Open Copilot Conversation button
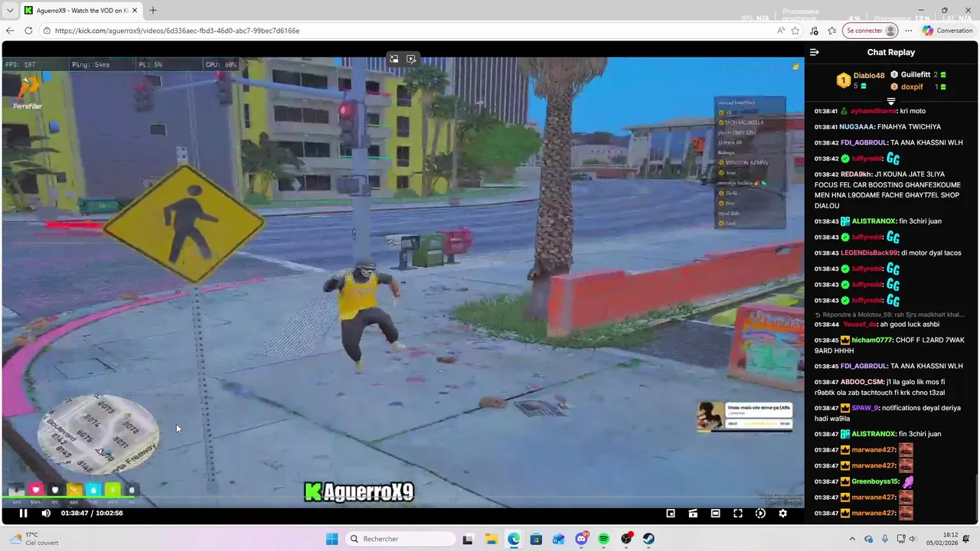The height and width of the screenshot is (551, 980). (948, 31)
